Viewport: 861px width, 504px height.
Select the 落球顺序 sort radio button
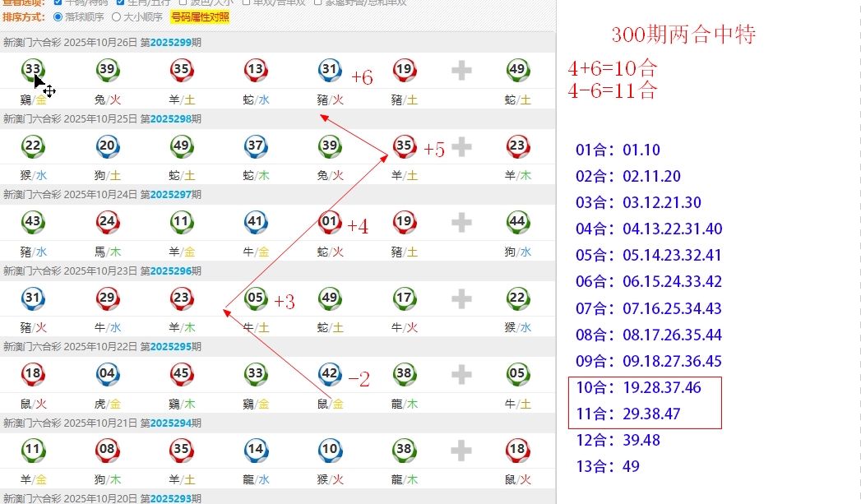click(x=58, y=16)
